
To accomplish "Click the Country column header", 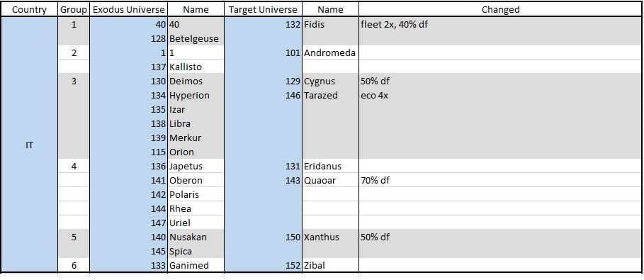I will [29, 9].
